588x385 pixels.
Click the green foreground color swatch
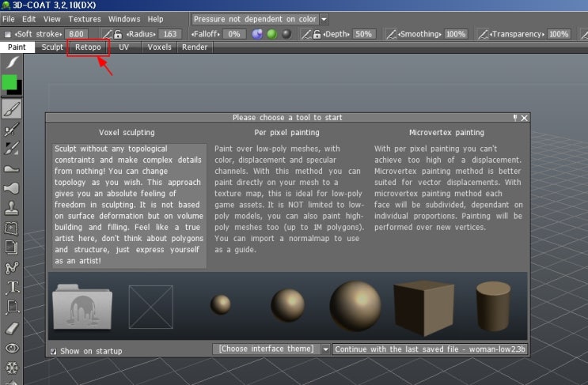point(8,82)
